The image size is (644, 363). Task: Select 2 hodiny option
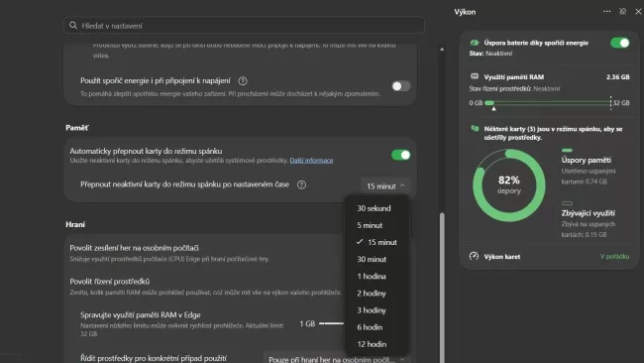(377, 294)
